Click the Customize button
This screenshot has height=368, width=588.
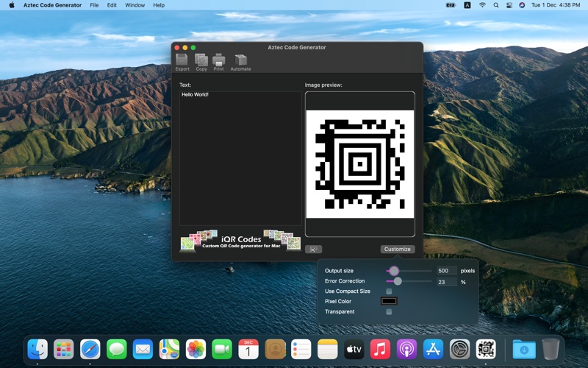(x=398, y=249)
